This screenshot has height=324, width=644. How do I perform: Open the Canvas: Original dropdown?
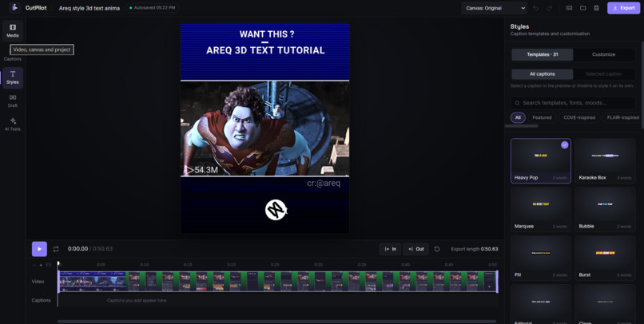[x=494, y=8]
